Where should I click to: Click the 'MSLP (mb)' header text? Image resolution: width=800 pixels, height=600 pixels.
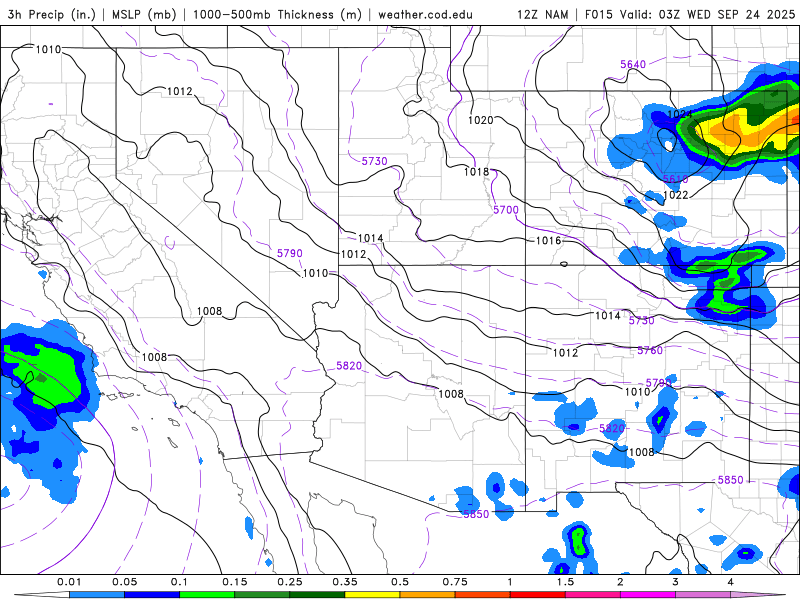click(142, 14)
